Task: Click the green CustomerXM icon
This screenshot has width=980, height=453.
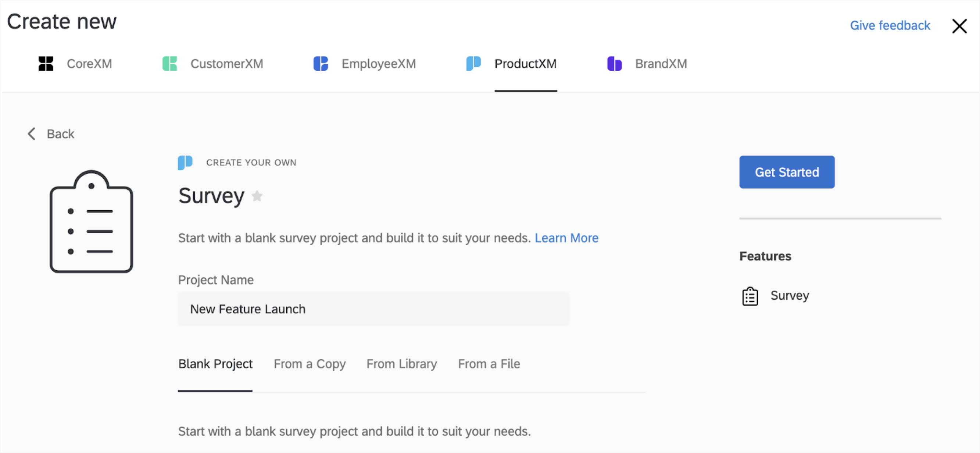Action: (x=170, y=64)
